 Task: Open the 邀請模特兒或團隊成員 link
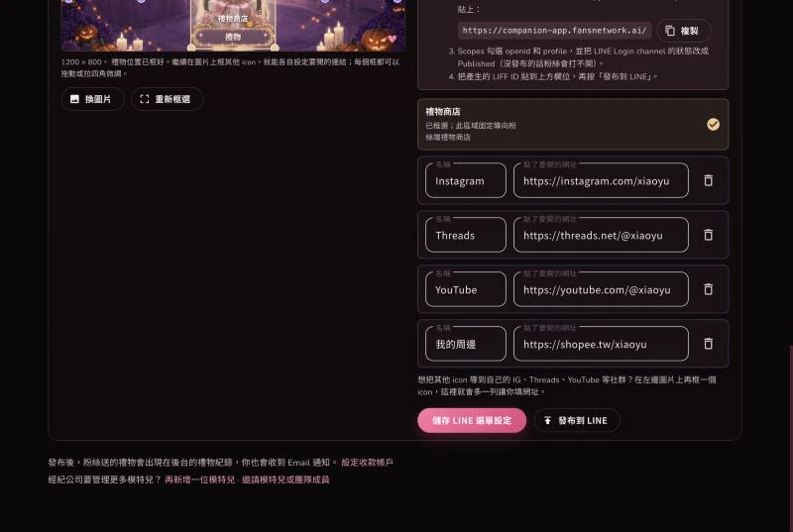[285, 479]
